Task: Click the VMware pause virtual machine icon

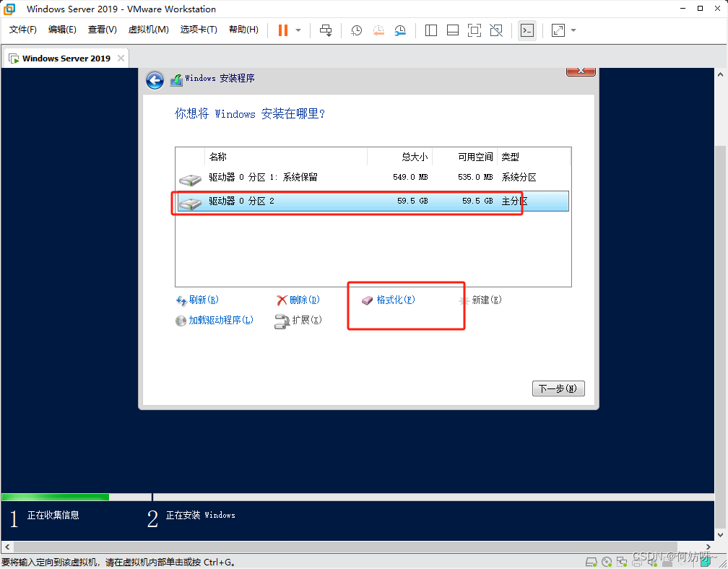Action: pos(283,30)
